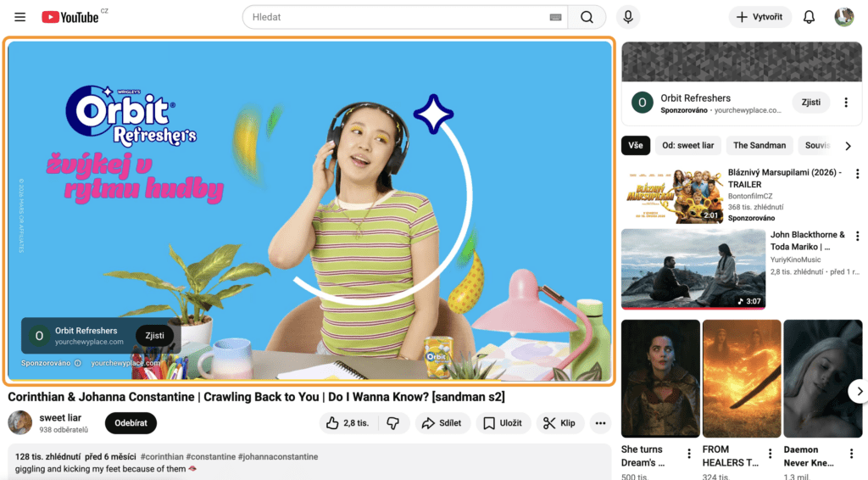868x480 pixels.
Task: Click the Sdílet share button
Action: [441, 423]
